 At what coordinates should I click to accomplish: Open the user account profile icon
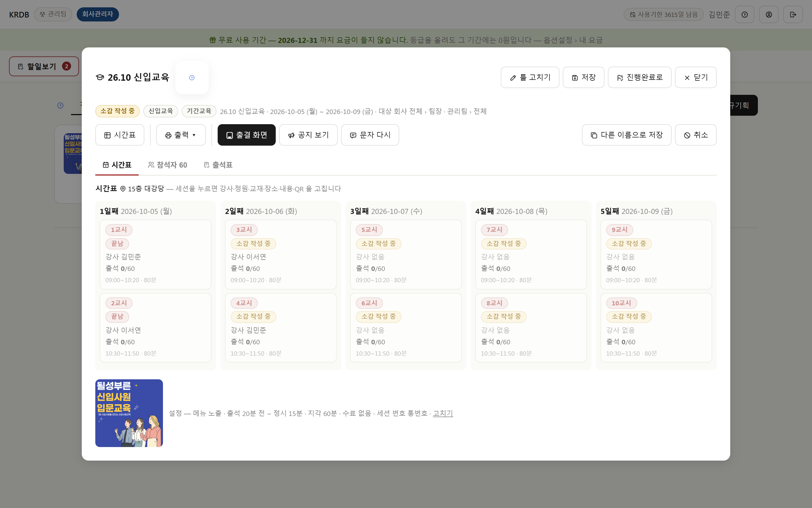click(x=768, y=14)
